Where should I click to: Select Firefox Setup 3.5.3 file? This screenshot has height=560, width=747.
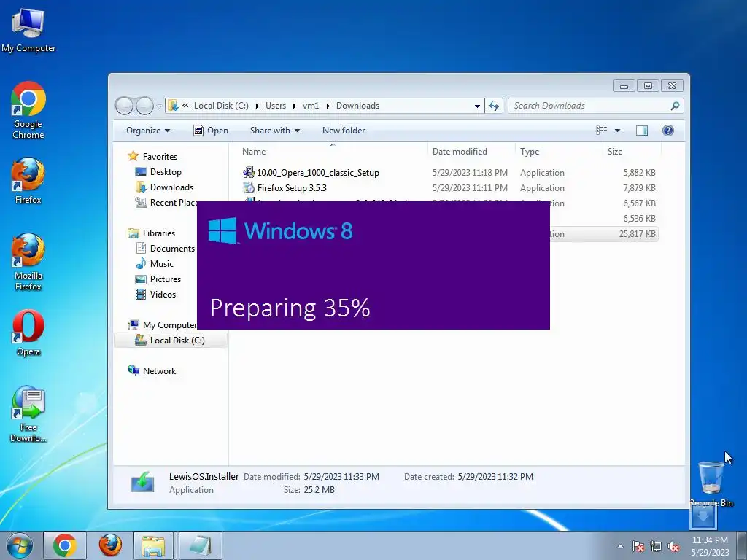click(292, 188)
